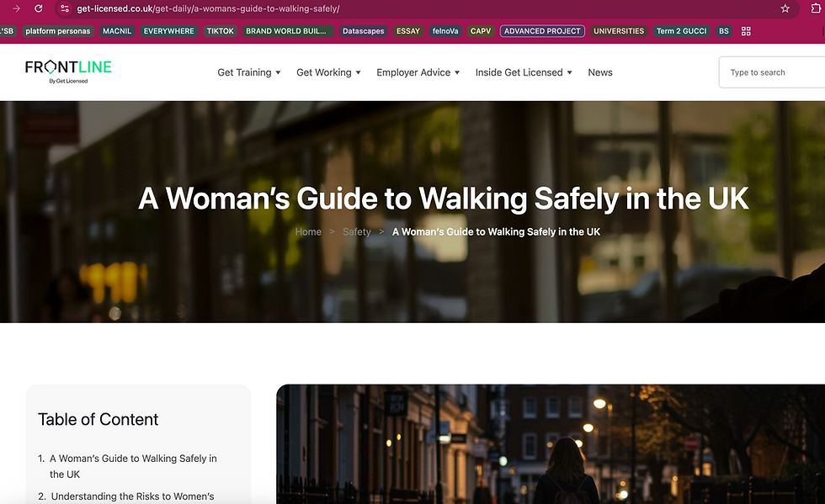Open the UNIVERSITIES bookmark
The image size is (825, 504).
(619, 31)
